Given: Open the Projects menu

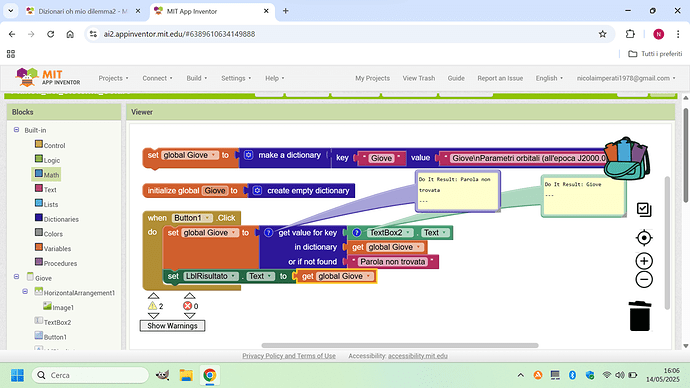Looking at the screenshot, I should 114,78.
